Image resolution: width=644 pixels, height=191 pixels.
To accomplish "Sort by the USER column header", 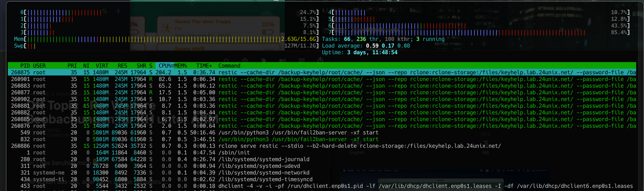I will coord(39,66).
